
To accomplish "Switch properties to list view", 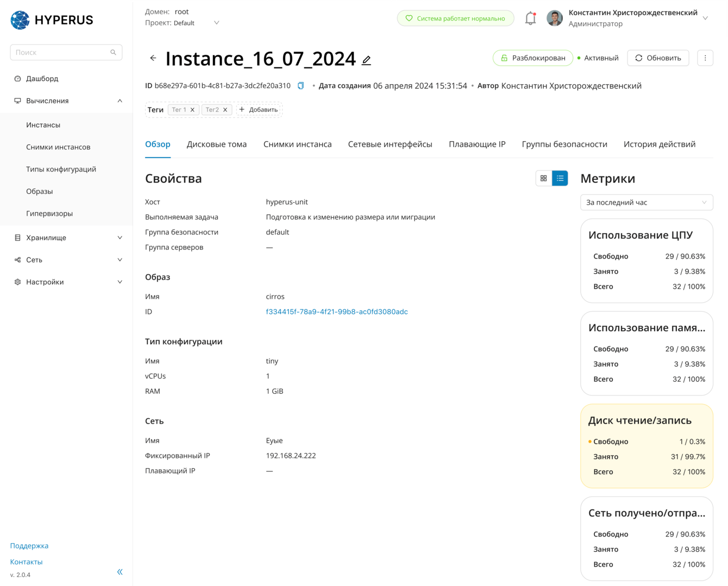I will pyautogui.click(x=560, y=178).
